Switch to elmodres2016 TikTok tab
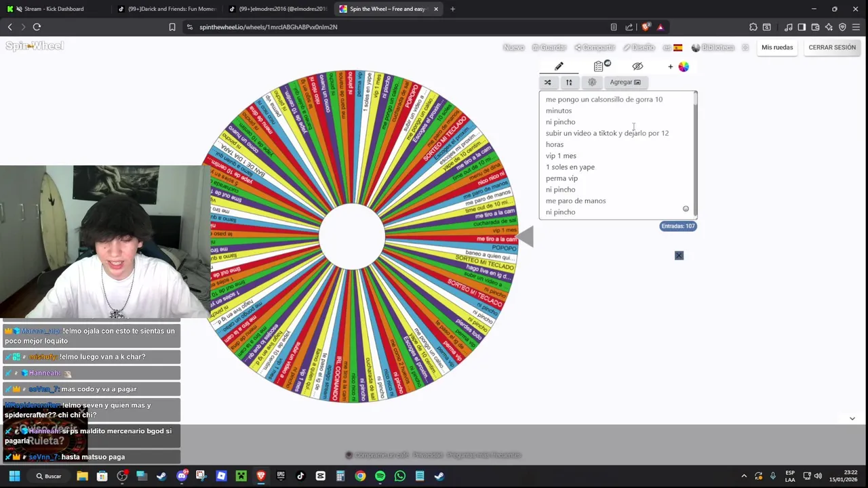 [x=277, y=9]
